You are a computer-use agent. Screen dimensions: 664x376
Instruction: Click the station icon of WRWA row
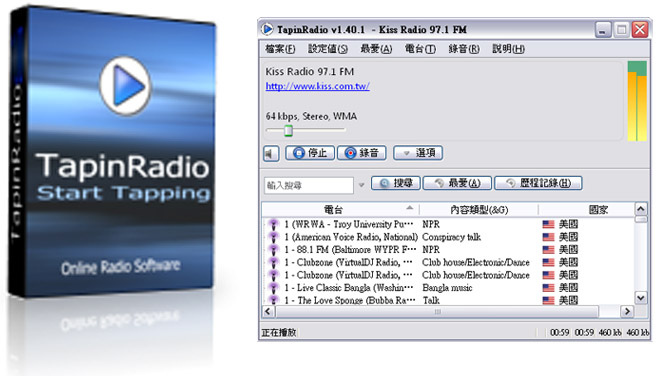(x=274, y=224)
